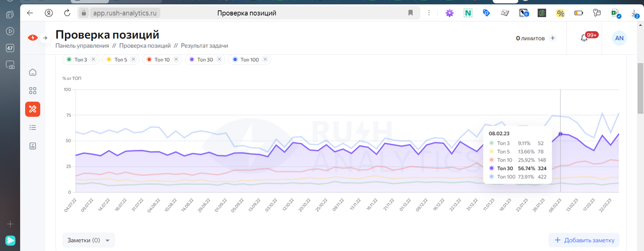
Task: Toggle the Топ 30 series chip
Action: tap(205, 60)
